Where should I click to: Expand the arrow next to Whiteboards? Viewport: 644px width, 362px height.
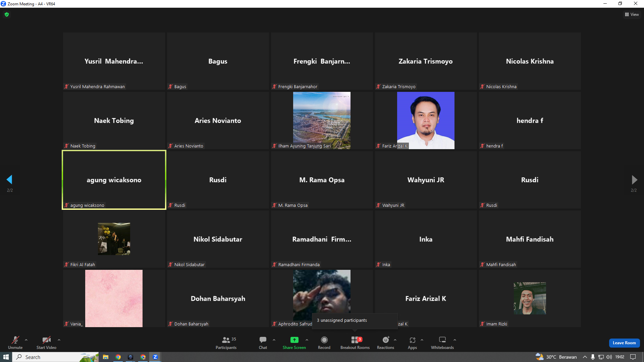[x=455, y=340]
